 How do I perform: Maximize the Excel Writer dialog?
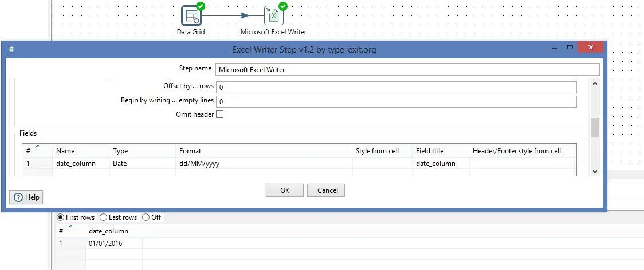coord(570,47)
